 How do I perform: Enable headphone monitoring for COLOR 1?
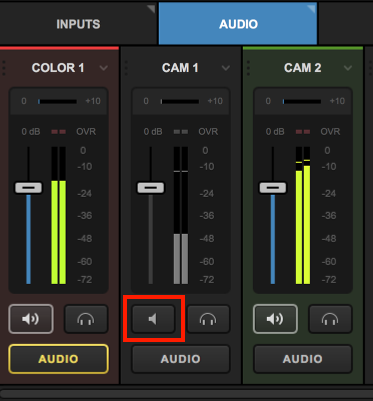(86, 319)
